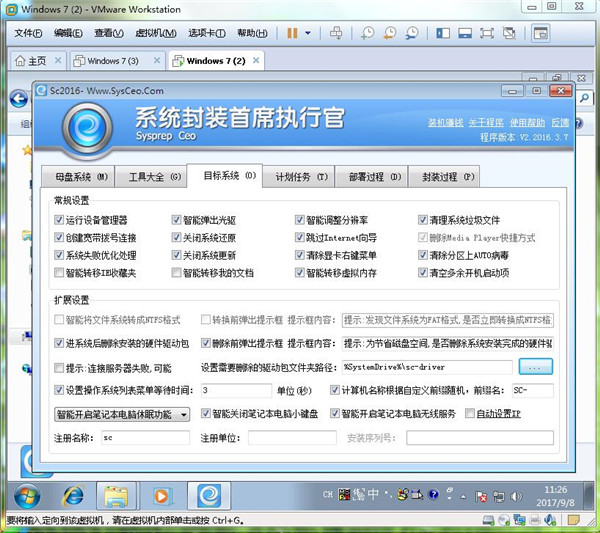
Task: Show hidden tray icons arrow
Action: pyautogui.click(x=463, y=497)
